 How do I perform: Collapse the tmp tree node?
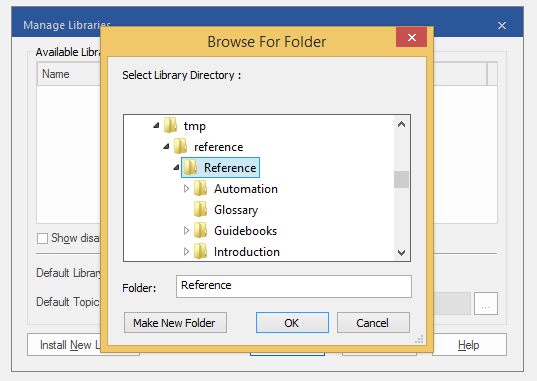pyautogui.click(x=156, y=125)
